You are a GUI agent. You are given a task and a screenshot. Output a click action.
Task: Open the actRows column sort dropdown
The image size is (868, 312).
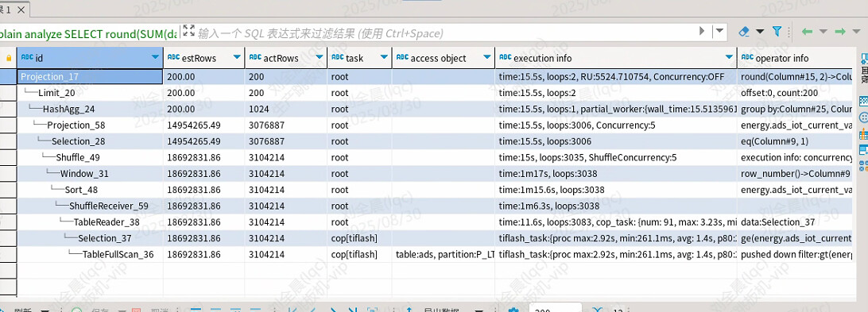320,57
